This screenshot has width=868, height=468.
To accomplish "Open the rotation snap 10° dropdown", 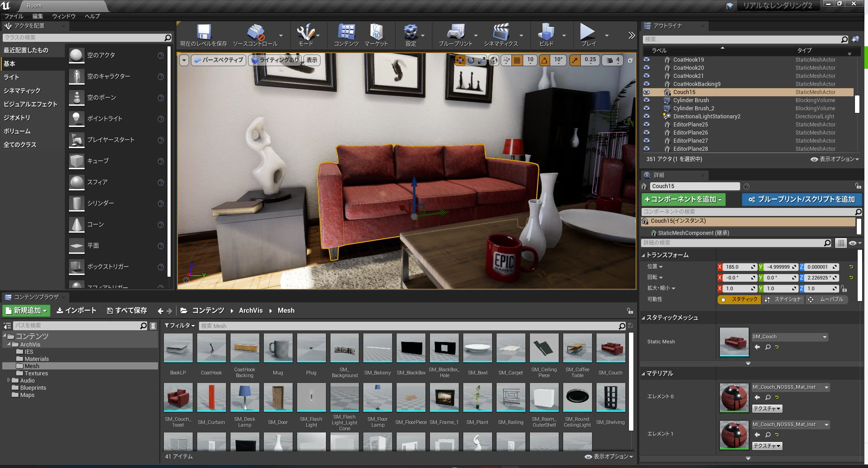I will pyautogui.click(x=558, y=60).
